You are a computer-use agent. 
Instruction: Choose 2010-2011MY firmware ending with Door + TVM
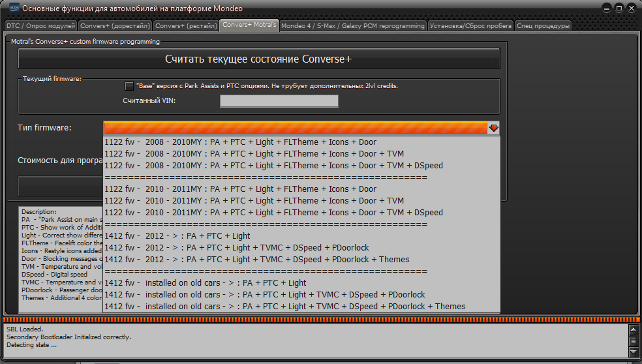coord(301,201)
